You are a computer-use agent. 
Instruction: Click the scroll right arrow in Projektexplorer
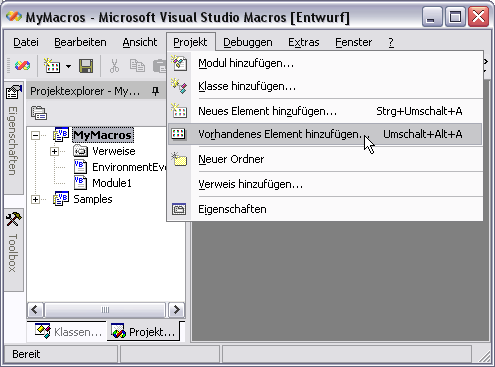[x=176, y=310]
